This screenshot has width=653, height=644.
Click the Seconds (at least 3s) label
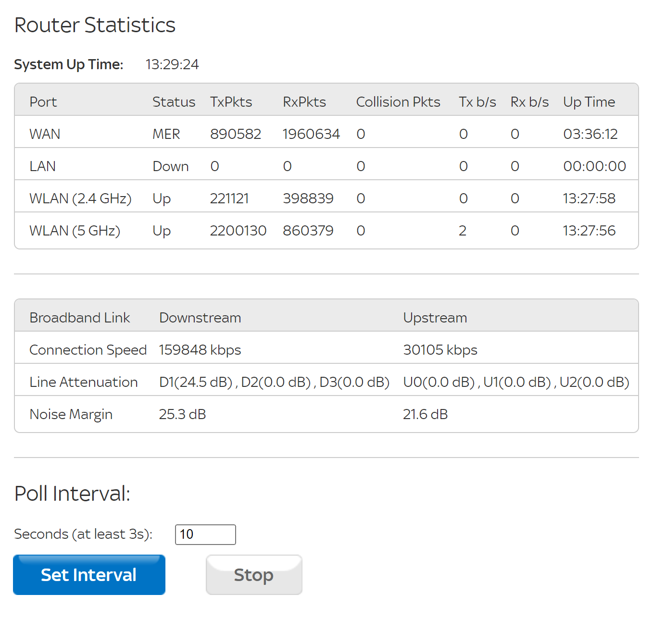point(83,534)
